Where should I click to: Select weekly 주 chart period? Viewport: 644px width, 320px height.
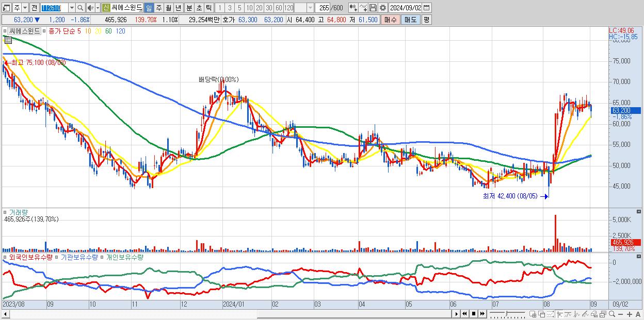point(158,8)
